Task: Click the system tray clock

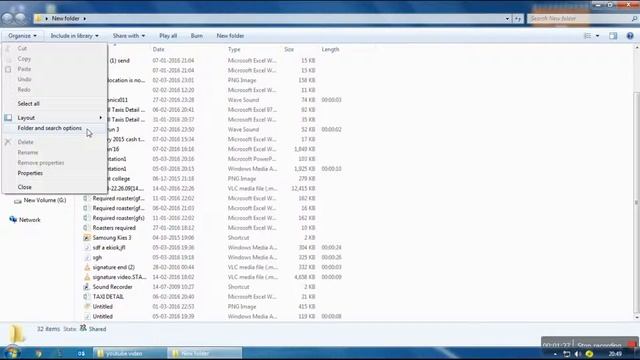Action: pyautogui.click(x=615, y=354)
